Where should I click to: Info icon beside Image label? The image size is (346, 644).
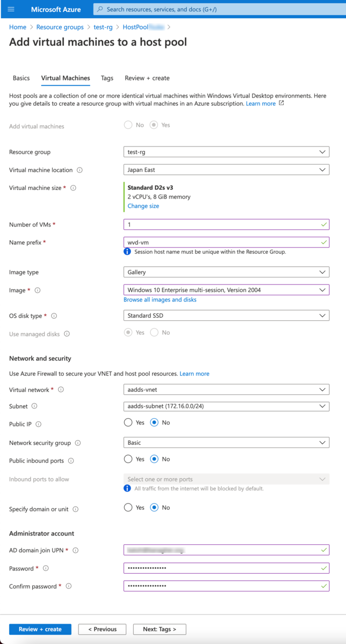click(38, 290)
